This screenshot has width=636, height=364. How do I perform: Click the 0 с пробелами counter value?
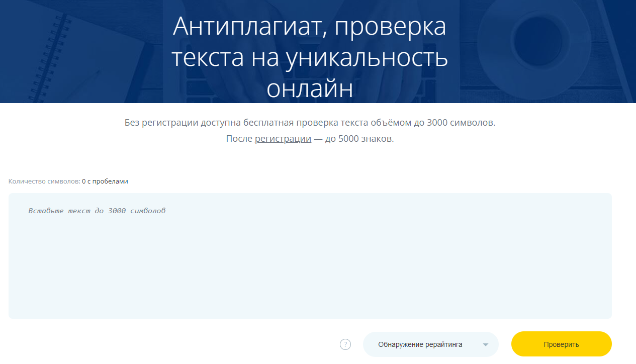pyautogui.click(x=105, y=181)
